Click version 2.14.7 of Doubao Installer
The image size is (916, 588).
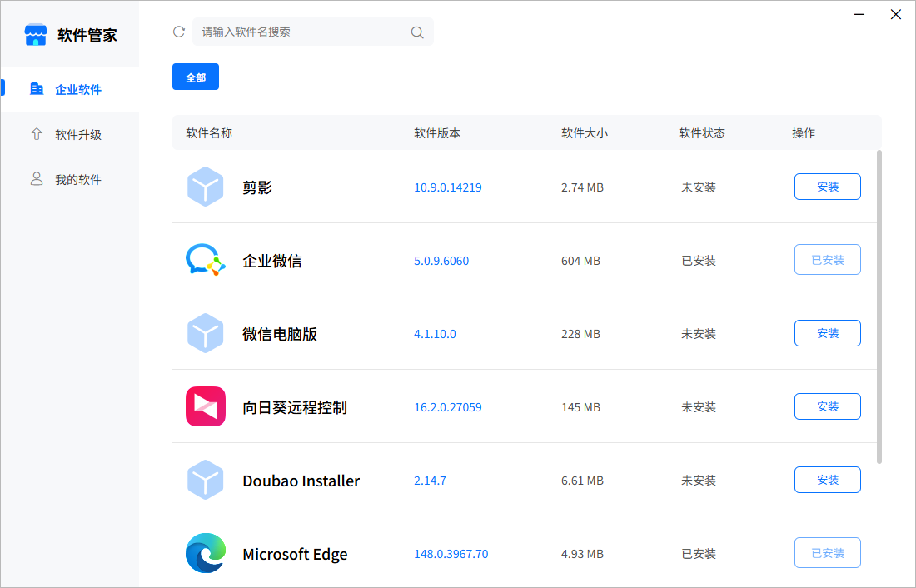click(430, 481)
